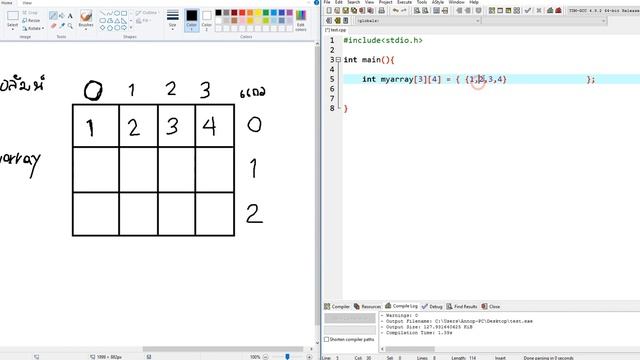Open the TDM-GCC compiler set dropdown
This screenshot has width=640, height=360.
604,10
